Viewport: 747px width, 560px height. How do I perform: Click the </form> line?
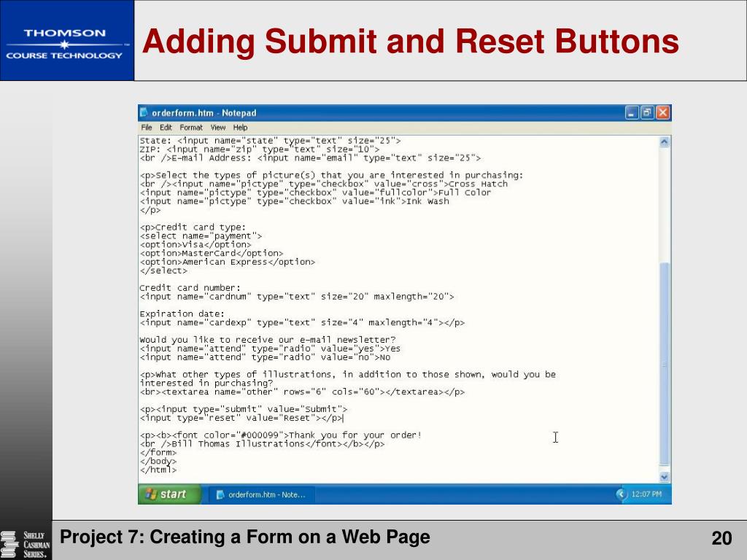[x=158, y=453]
